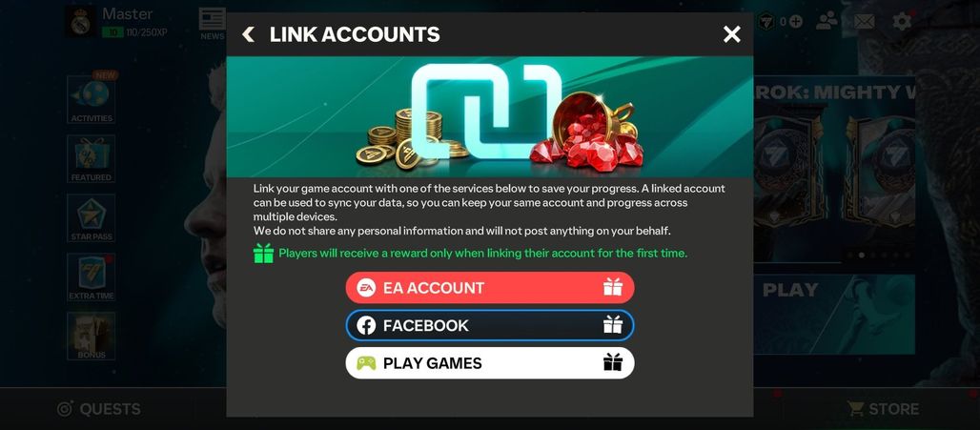Open the settings gear icon

[x=902, y=21]
